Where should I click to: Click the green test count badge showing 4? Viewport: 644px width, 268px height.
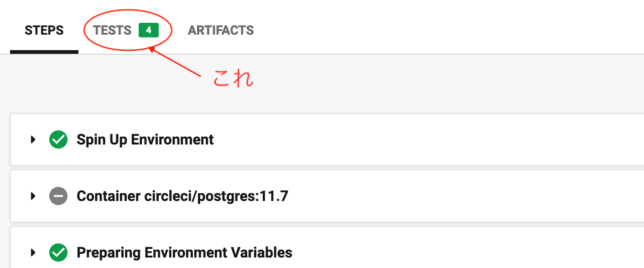coord(149,31)
